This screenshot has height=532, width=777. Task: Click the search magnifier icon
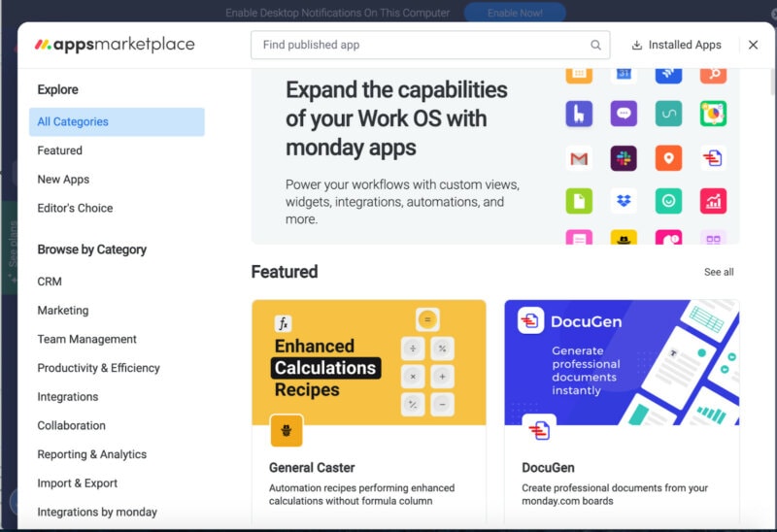(x=595, y=45)
